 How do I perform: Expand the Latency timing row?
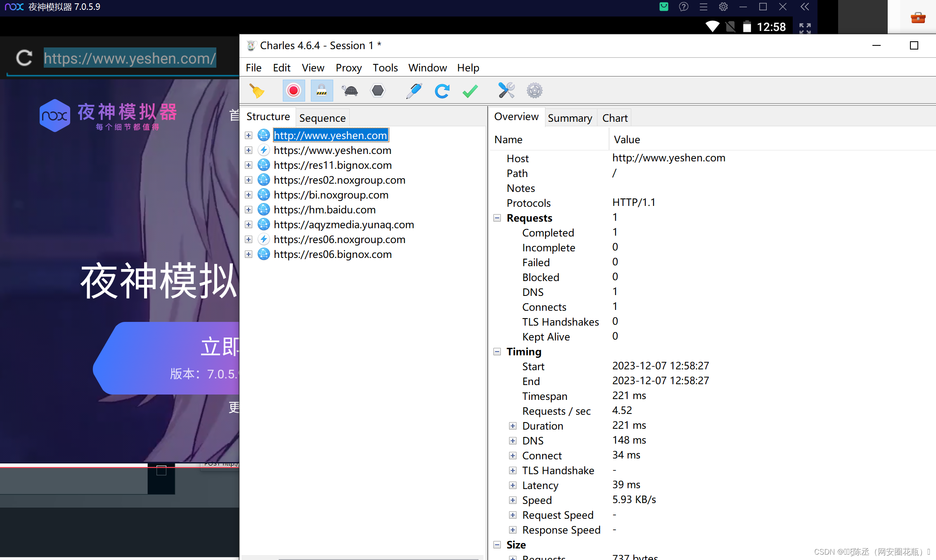[x=513, y=485]
